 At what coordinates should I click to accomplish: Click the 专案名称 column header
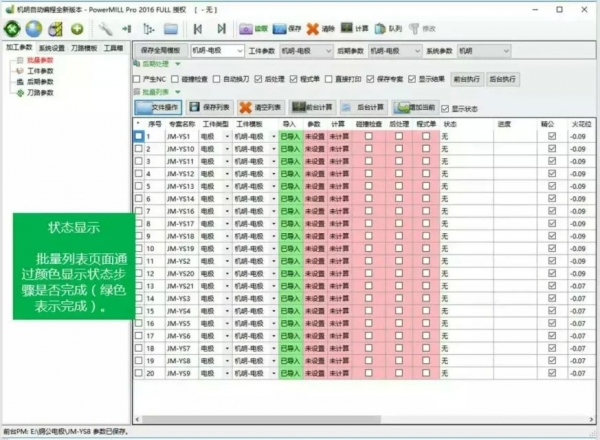pyautogui.click(x=182, y=124)
